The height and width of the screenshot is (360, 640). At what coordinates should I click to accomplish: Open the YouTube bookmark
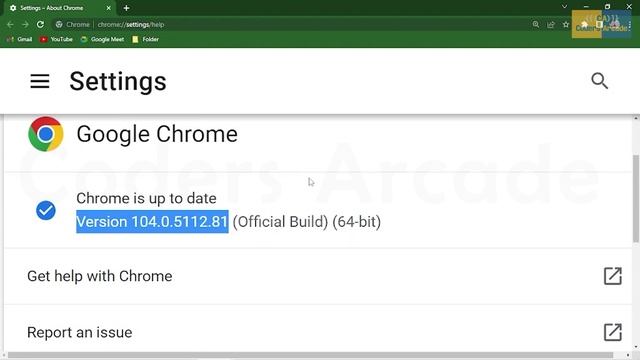click(x=56, y=39)
